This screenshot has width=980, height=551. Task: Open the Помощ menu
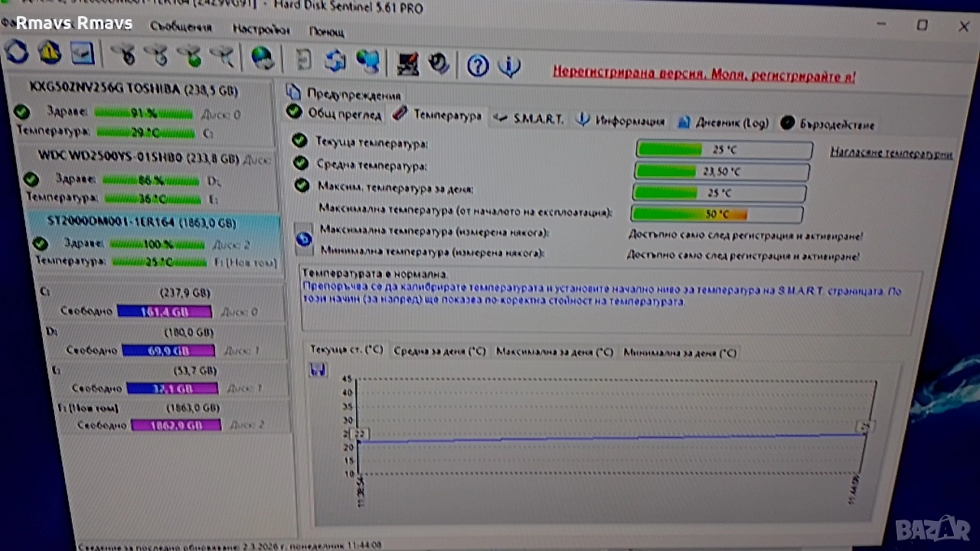pyautogui.click(x=327, y=32)
